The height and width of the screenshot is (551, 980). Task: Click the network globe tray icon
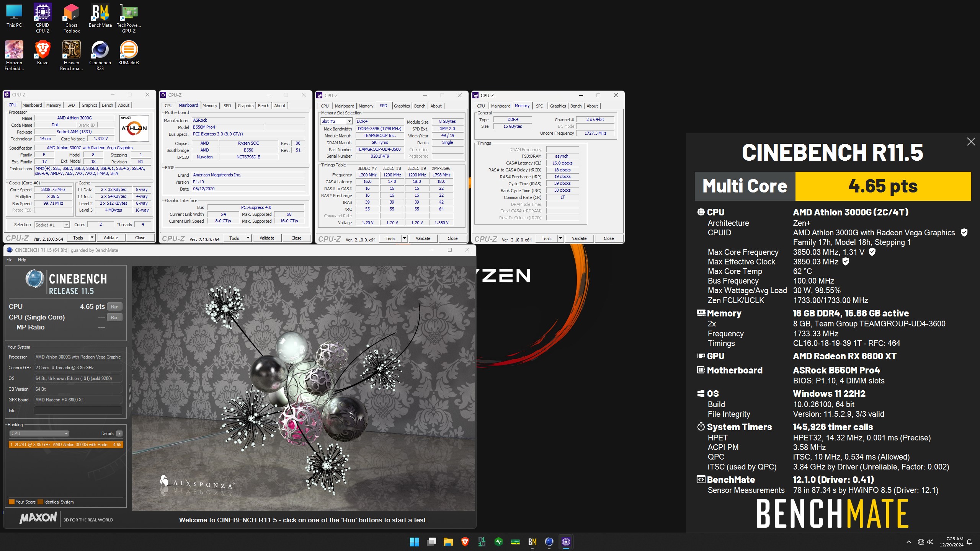(x=921, y=542)
